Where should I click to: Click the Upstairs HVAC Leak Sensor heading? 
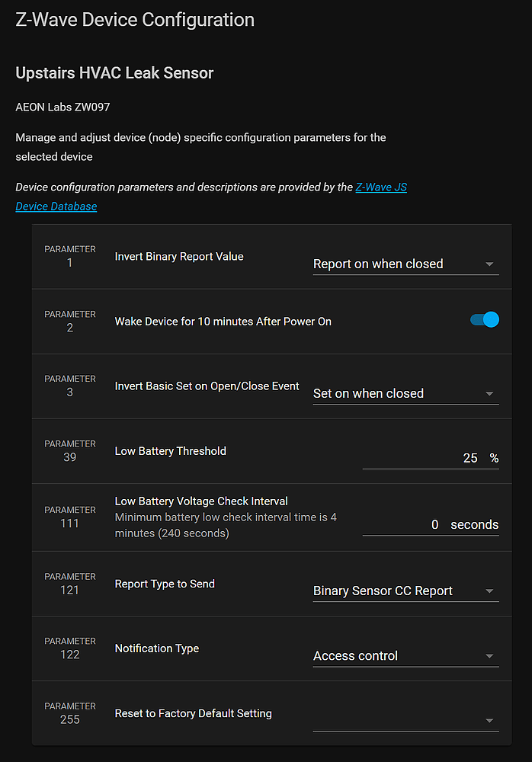point(114,73)
